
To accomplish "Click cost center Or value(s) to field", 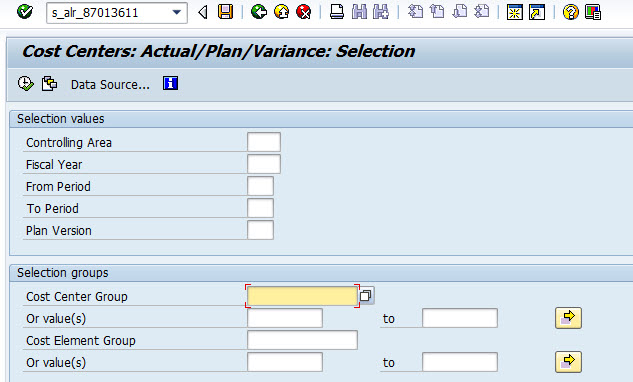I will point(460,318).
